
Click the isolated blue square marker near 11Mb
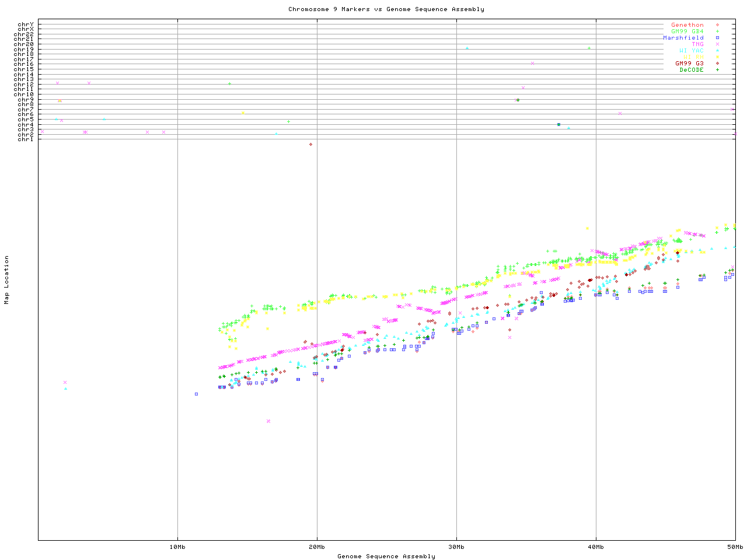tap(196, 394)
